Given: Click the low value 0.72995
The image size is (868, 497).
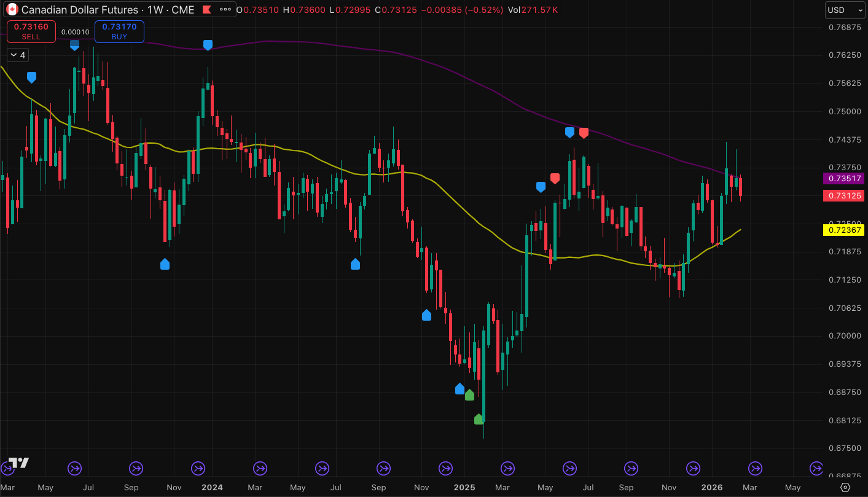Looking at the screenshot, I should [x=351, y=10].
